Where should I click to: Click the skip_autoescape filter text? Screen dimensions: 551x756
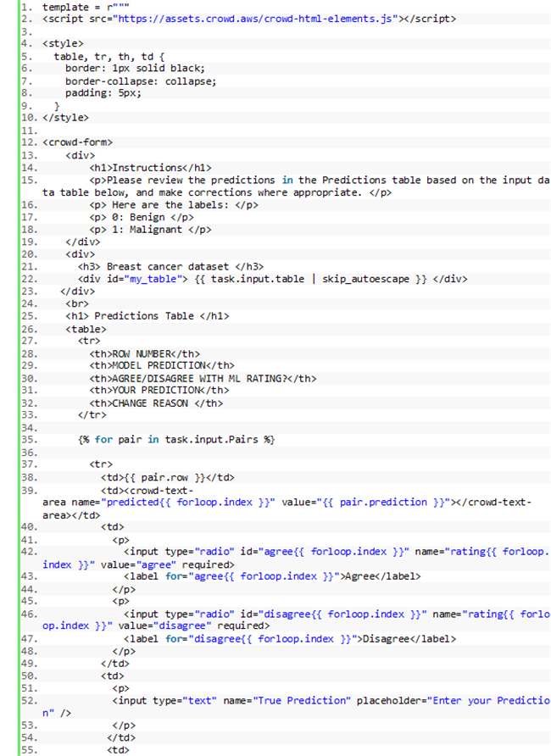(x=365, y=279)
